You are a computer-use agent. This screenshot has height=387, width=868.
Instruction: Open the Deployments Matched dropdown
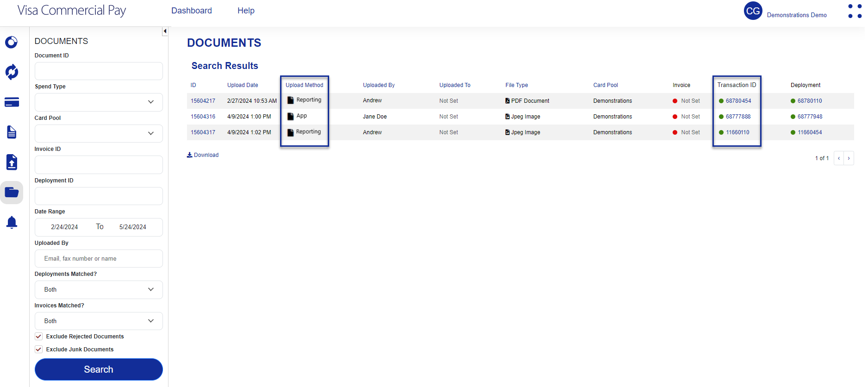pos(99,290)
